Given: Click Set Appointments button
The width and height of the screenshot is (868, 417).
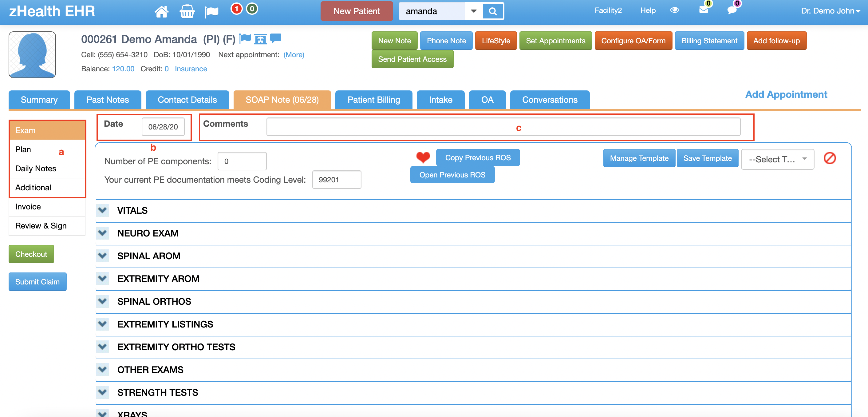Looking at the screenshot, I should point(555,41).
